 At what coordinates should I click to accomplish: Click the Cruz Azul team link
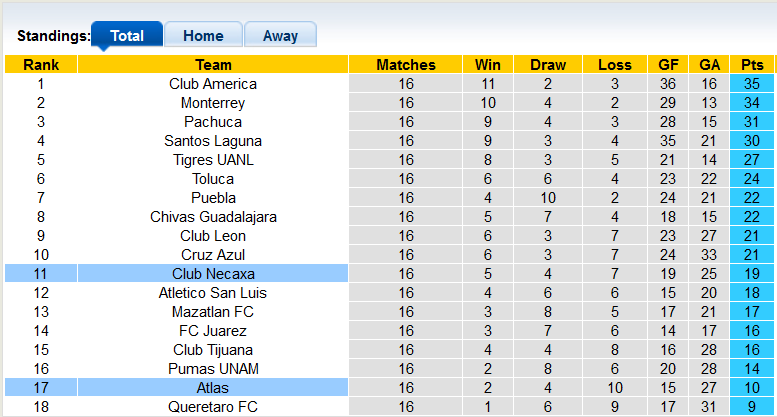pos(213,255)
